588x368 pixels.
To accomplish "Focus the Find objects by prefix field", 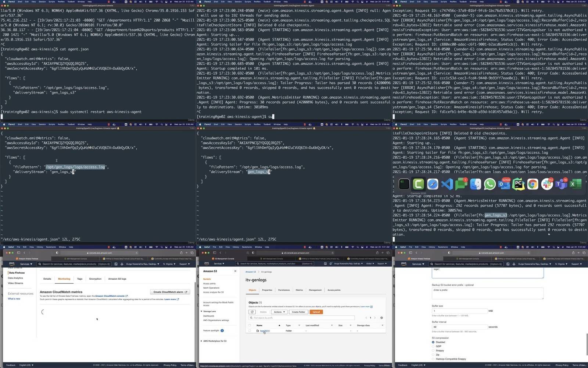I will (x=302, y=318).
